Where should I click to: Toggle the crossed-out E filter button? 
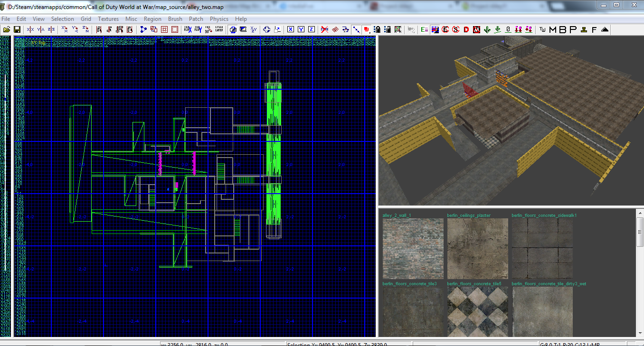point(445,29)
